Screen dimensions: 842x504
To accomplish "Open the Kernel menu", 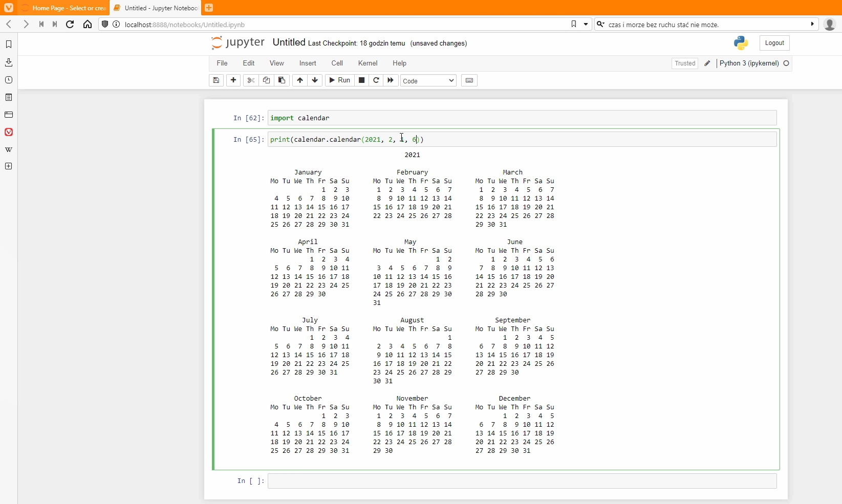I will [368, 63].
